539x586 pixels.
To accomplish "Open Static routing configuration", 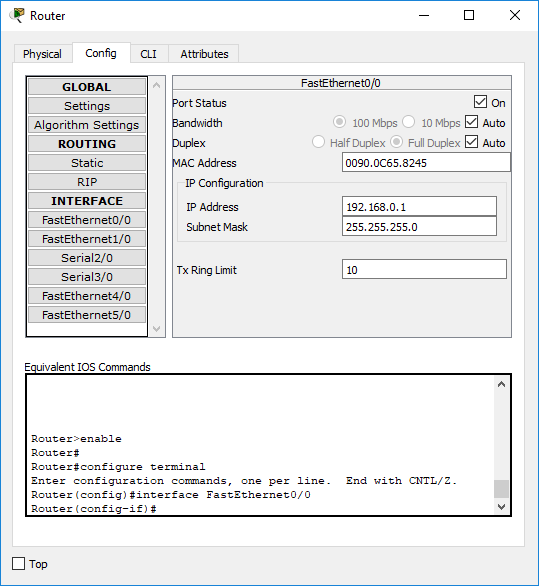I will pyautogui.click(x=87, y=163).
